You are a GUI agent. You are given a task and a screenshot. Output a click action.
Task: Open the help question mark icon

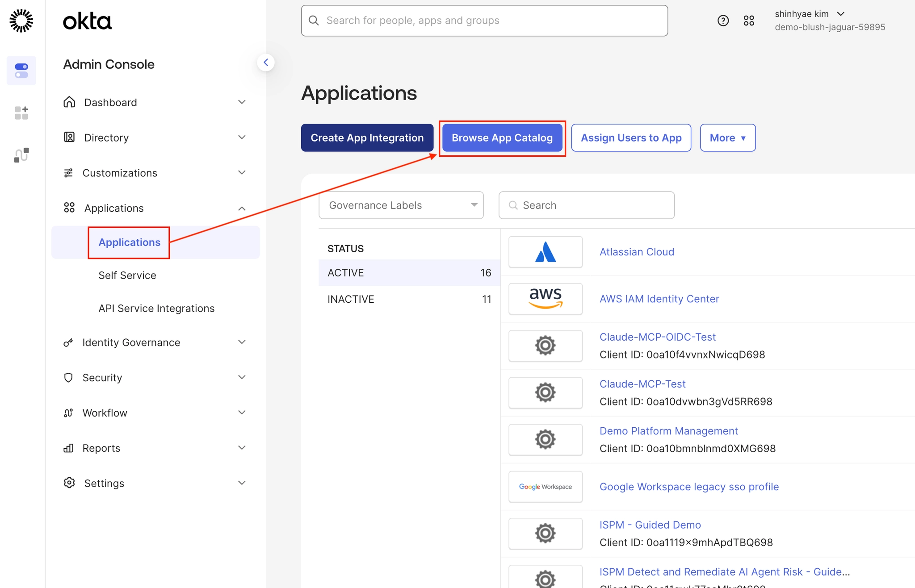pyautogui.click(x=723, y=21)
